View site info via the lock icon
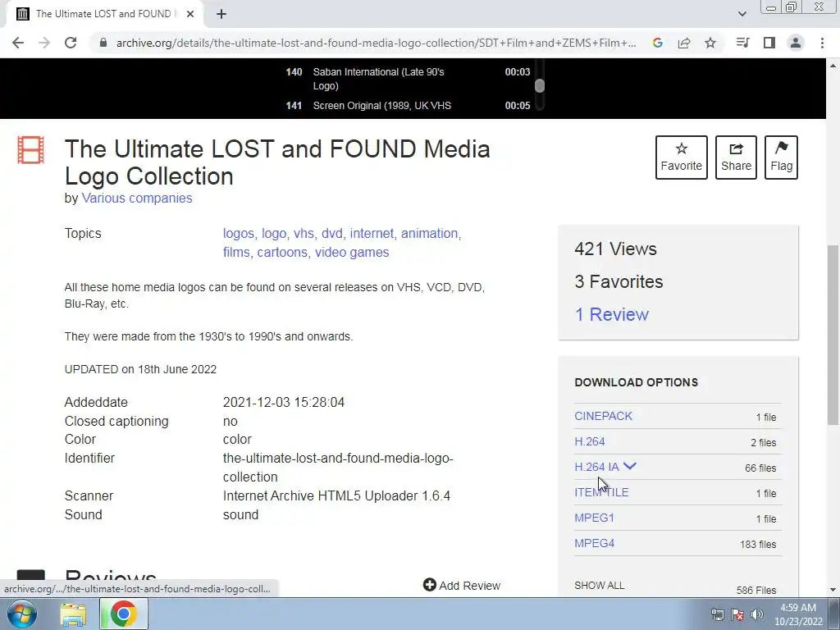840x630 pixels. point(103,43)
